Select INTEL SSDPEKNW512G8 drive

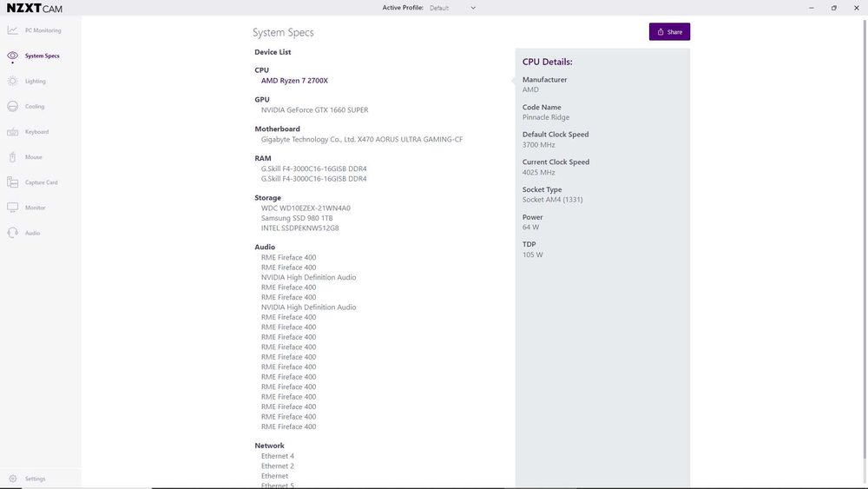[x=300, y=228]
